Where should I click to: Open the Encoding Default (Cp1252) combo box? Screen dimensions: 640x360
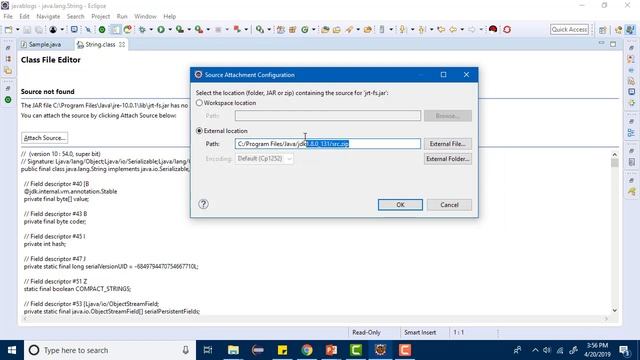click(264, 158)
